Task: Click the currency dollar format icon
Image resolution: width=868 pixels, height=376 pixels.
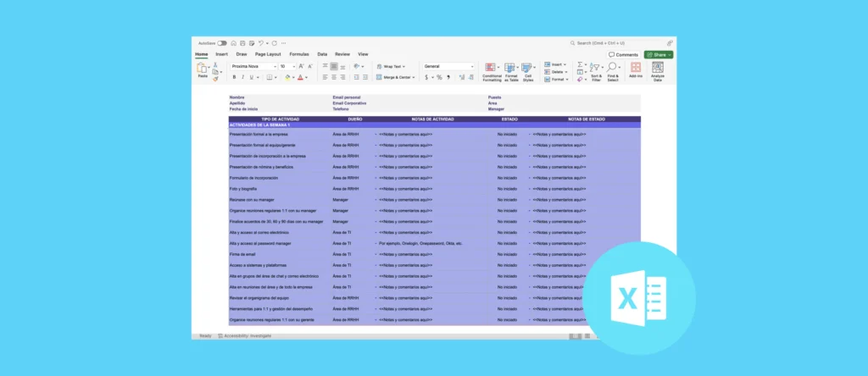Action: click(x=426, y=77)
